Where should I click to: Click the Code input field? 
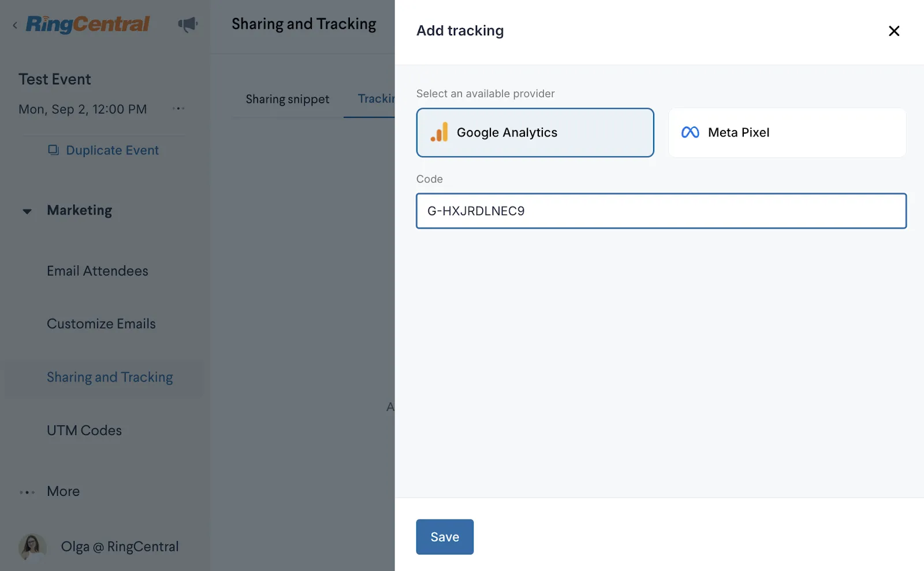pyautogui.click(x=661, y=211)
